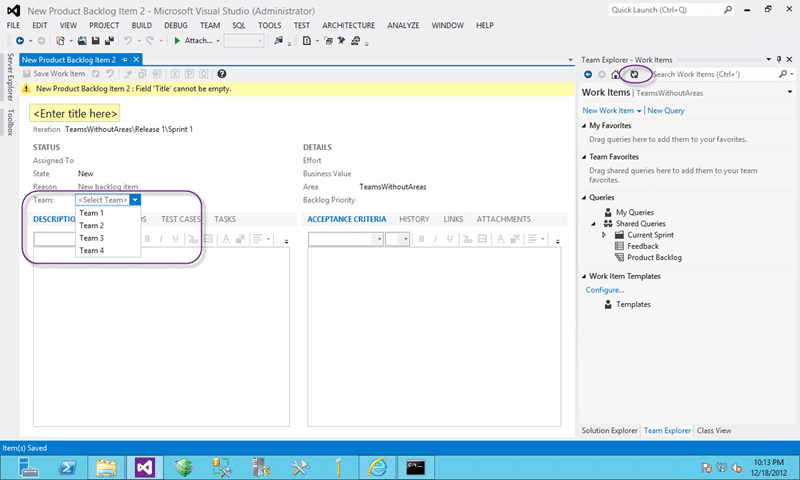Collapse the Work Item Templates section
The width and height of the screenshot is (800, 480).
tap(584, 276)
